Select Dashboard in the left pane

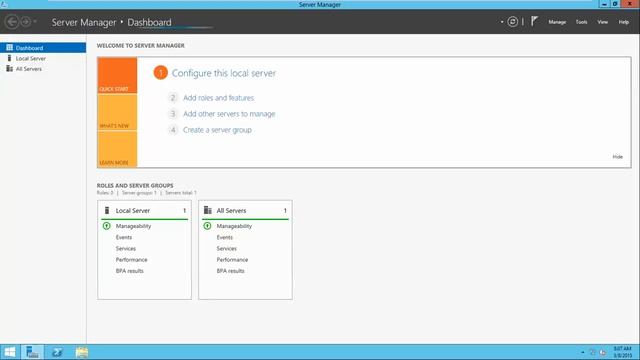(x=43, y=48)
